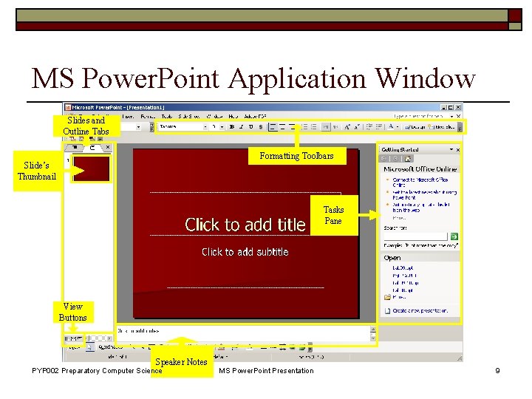Click the task pane Home icon

click(408, 158)
